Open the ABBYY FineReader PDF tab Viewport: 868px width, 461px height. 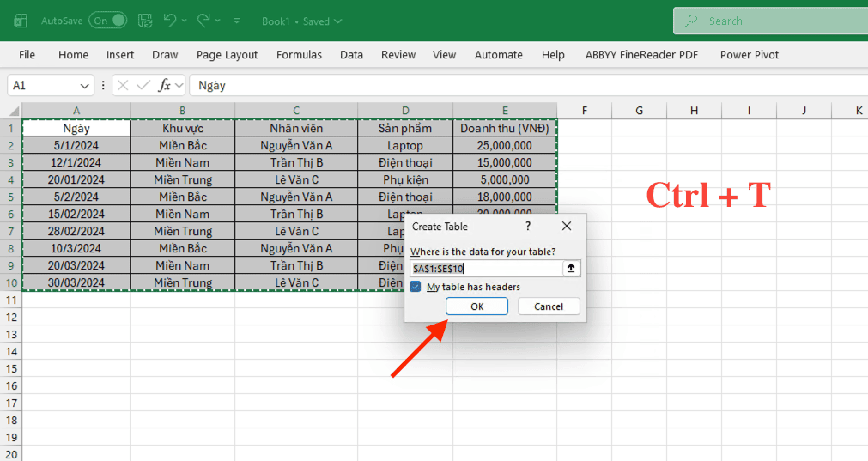(641, 55)
